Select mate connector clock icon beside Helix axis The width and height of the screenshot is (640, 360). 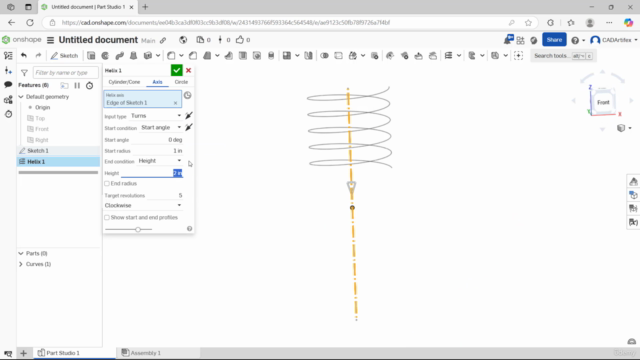tap(187, 95)
